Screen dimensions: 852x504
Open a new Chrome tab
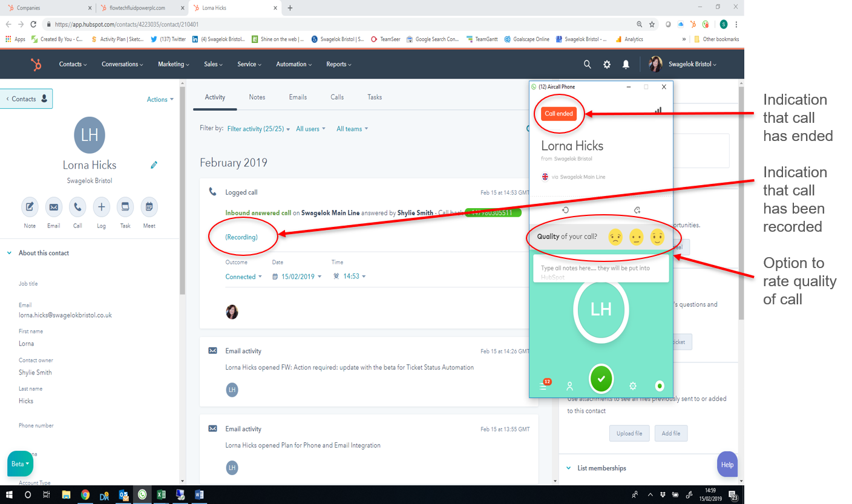(290, 8)
